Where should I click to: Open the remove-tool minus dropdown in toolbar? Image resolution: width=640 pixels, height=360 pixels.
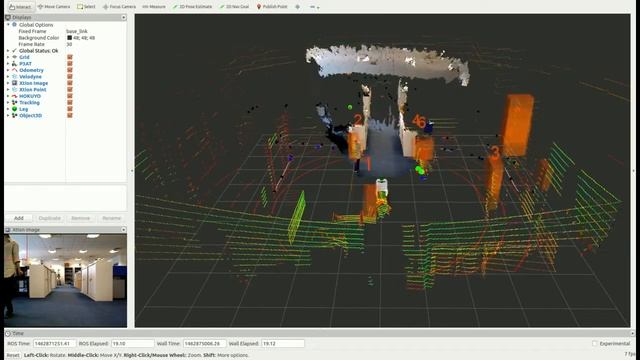[x=314, y=7]
